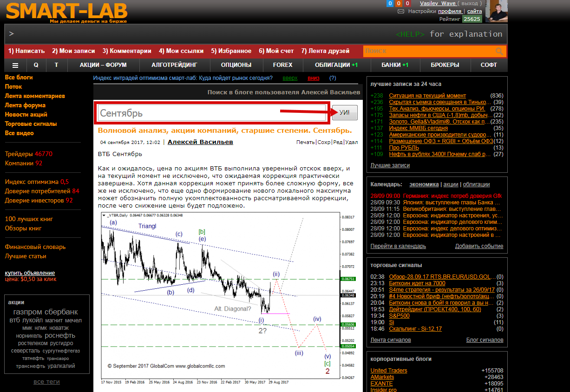Open 3) Комментарии
570x392 pixels.
(x=127, y=51)
